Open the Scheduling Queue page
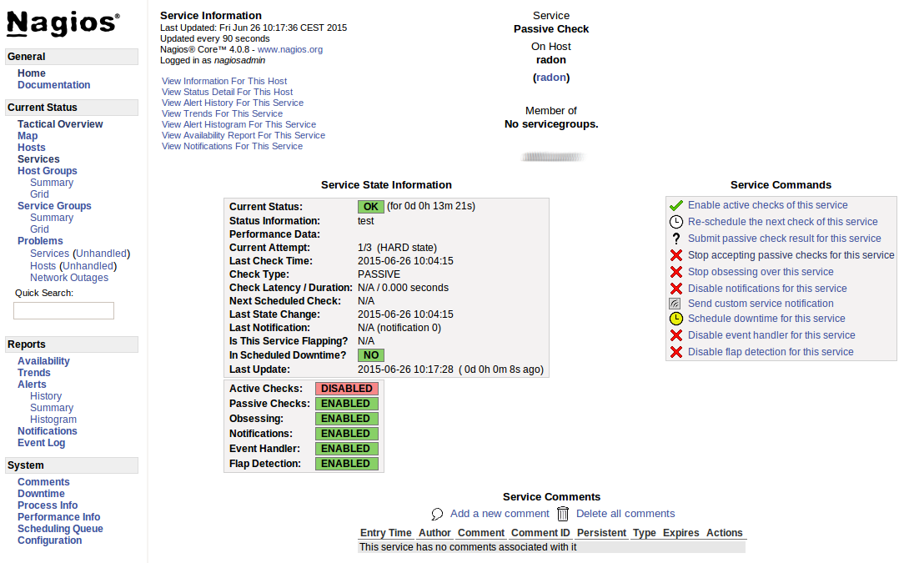 click(x=60, y=529)
